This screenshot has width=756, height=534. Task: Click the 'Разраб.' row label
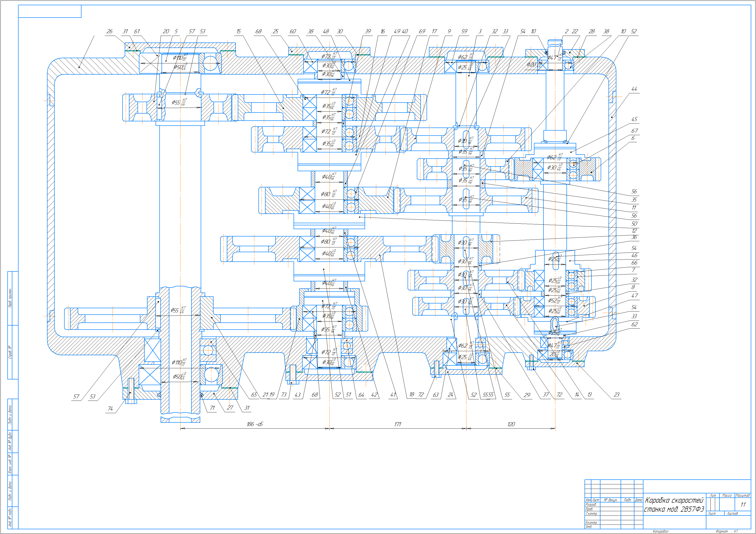coord(591,504)
